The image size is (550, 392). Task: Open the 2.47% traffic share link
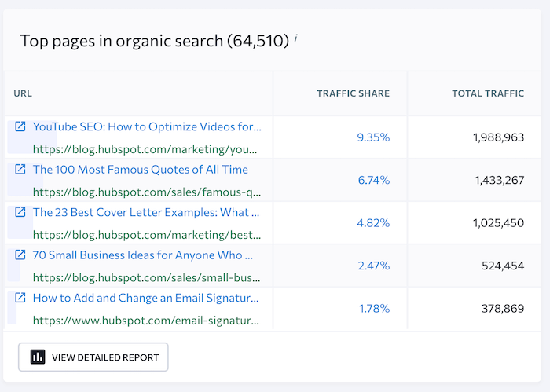[x=373, y=266]
